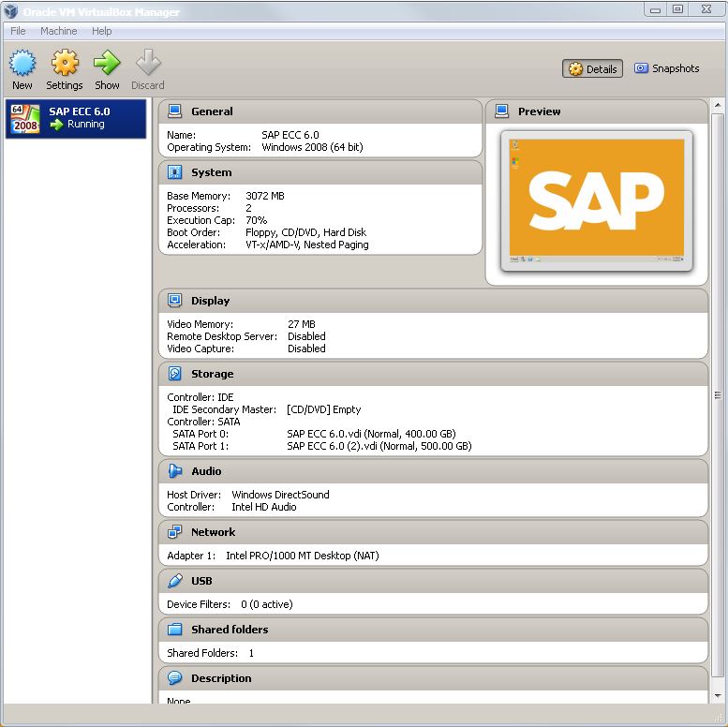The image size is (728, 727).
Task: Click the Shared Folders count 1
Action: (x=251, y=653)
